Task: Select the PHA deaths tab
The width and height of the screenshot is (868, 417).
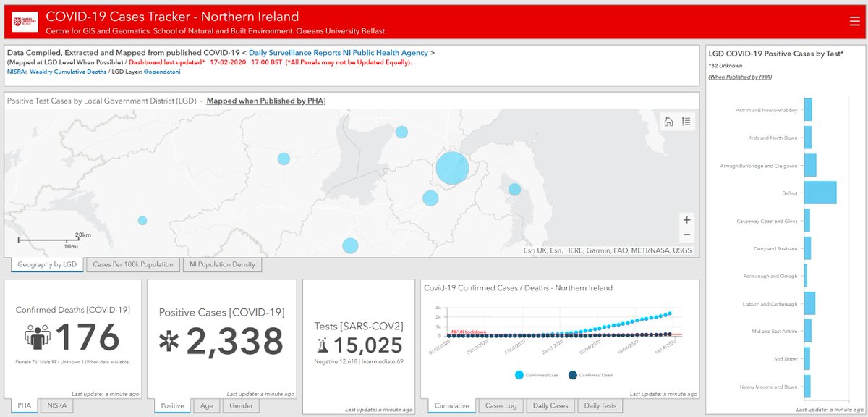Action: 25,405
